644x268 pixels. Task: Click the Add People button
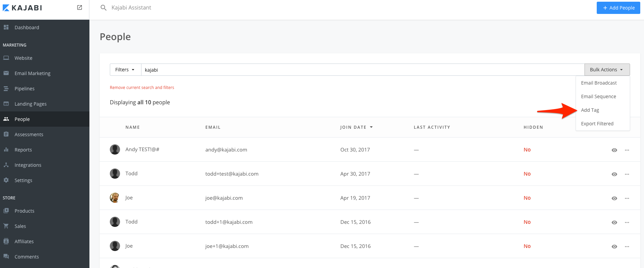coord(618,8)
